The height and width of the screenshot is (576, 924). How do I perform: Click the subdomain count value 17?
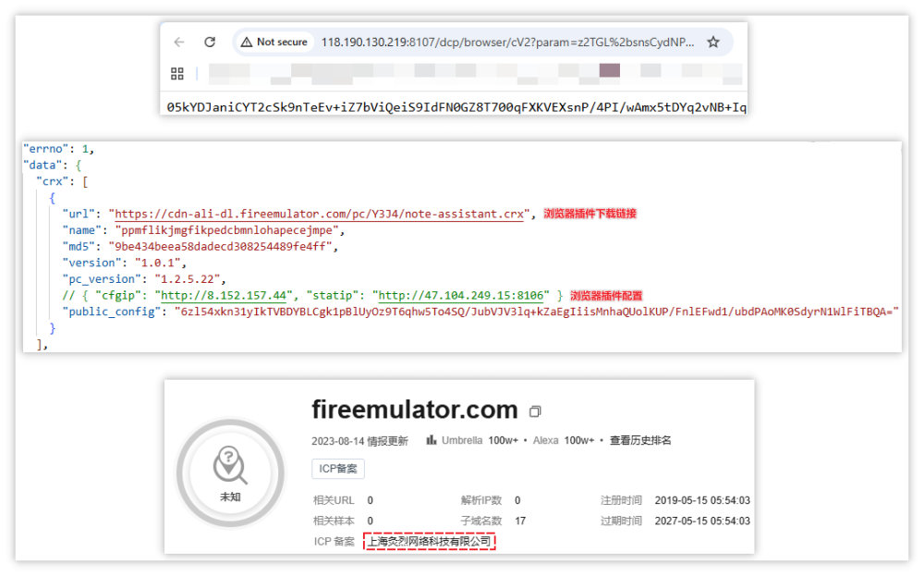point(520,521)
